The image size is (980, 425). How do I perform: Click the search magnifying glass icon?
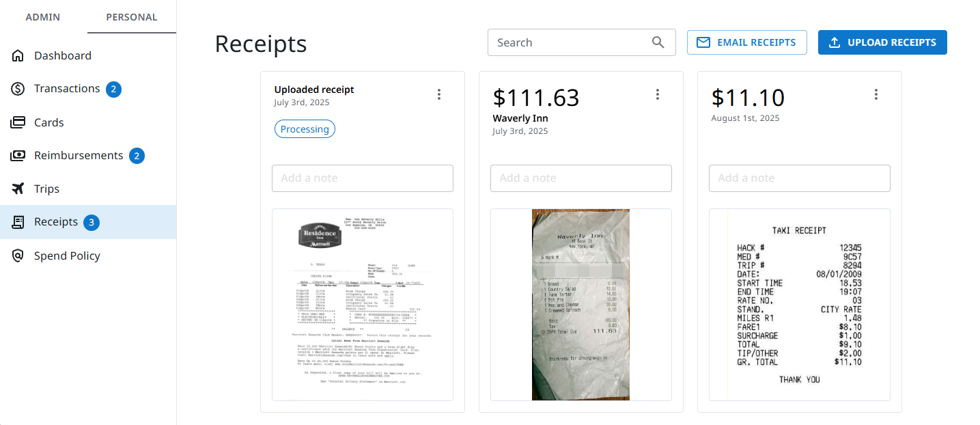658,42
